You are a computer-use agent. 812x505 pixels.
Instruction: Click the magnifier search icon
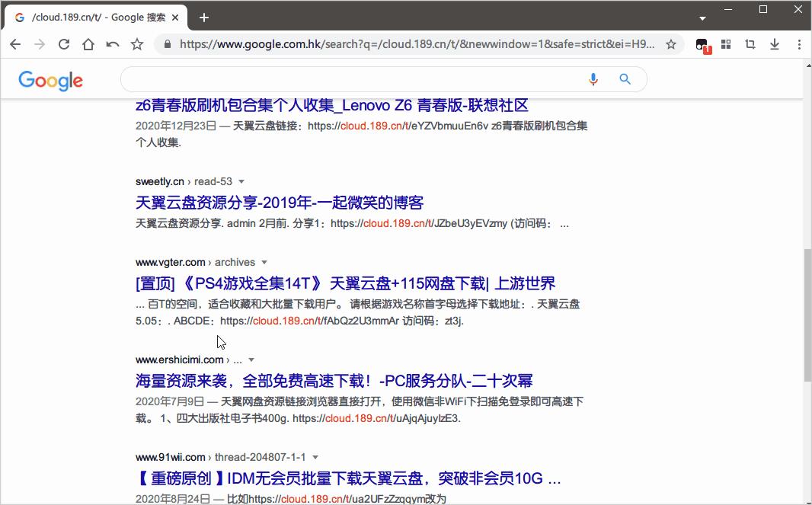pyautogui.click(x=625, y=79)
